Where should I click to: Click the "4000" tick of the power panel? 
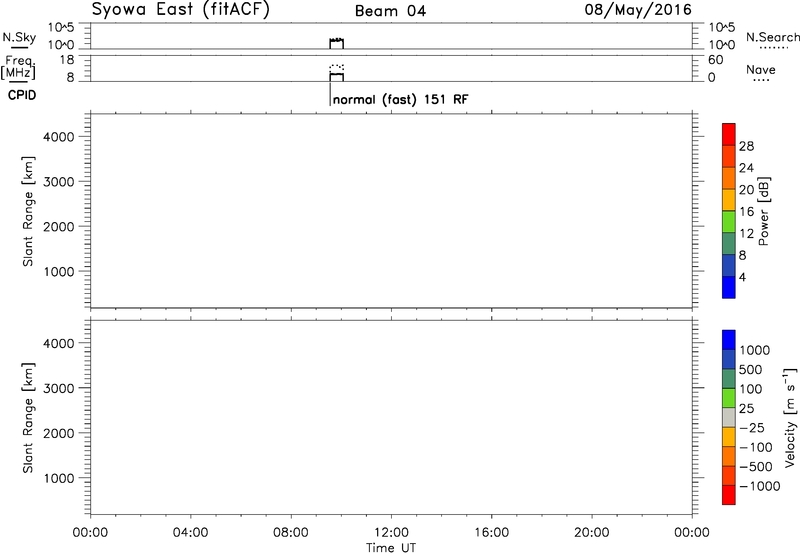tap(58, 137)
